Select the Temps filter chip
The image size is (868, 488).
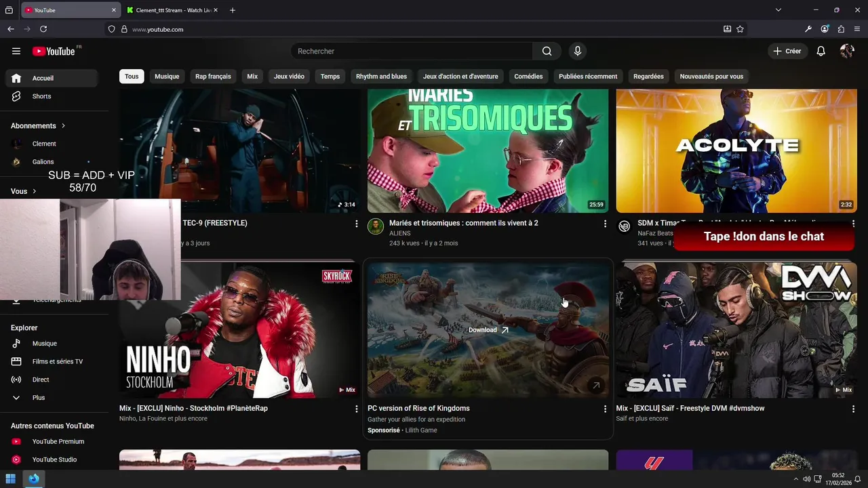[330, 77]
